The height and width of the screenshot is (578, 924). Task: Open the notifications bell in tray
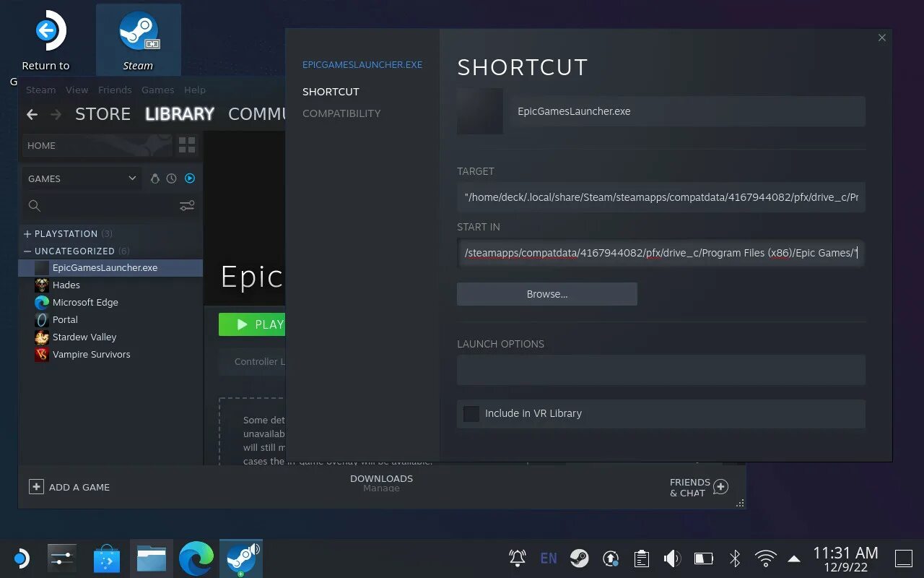point(518,558)
